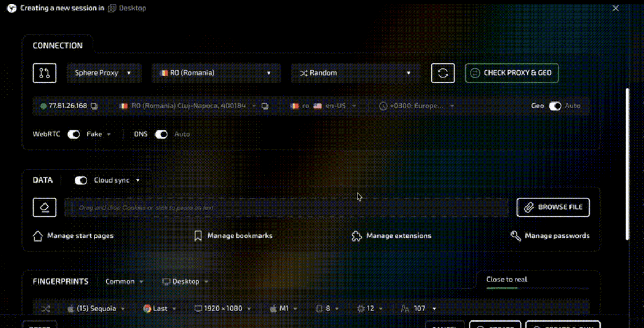Open the Desktop fingerprint type menu

[185, 281]
